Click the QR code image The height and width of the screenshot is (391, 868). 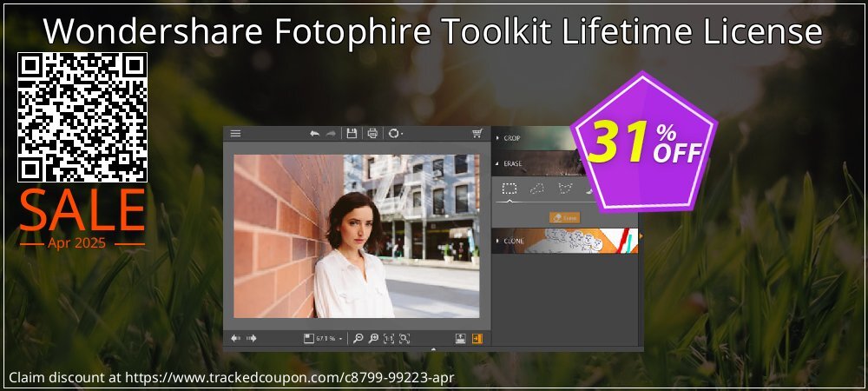click(x=82, y=117)
